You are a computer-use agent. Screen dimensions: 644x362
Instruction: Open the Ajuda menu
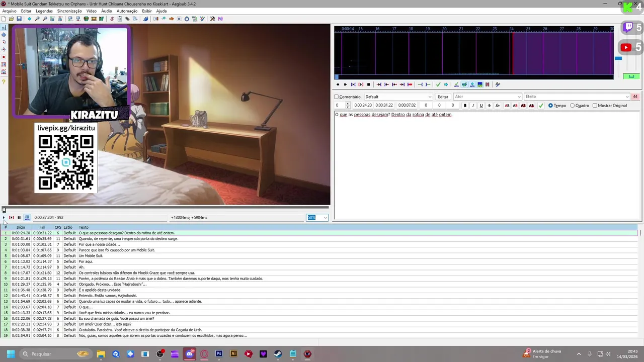161,11
